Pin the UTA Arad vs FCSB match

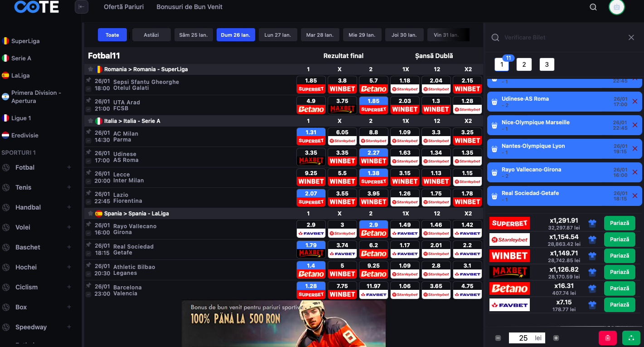(89, 100)
